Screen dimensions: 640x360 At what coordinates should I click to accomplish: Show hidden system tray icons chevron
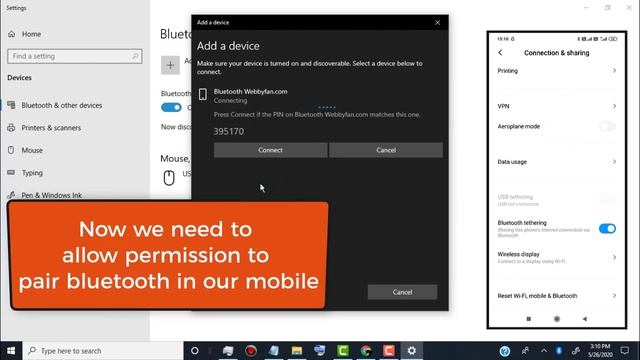coord(544,351)
